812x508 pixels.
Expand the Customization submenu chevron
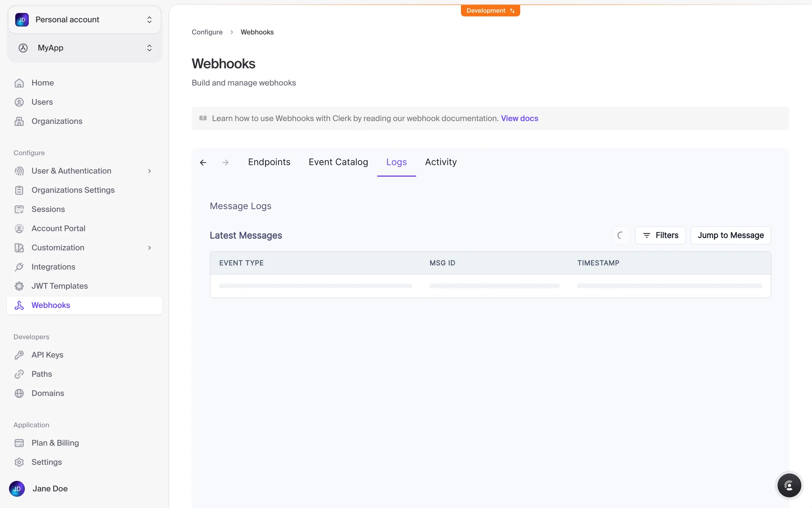[x=149, y=248]
